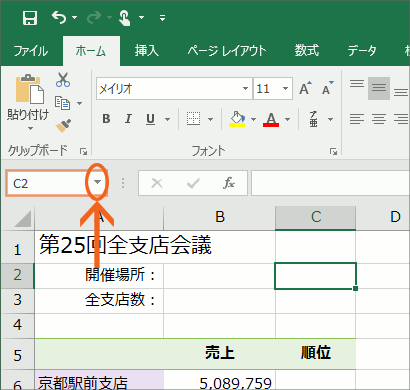Click the Name Box showing C2

tap(47, 183)
